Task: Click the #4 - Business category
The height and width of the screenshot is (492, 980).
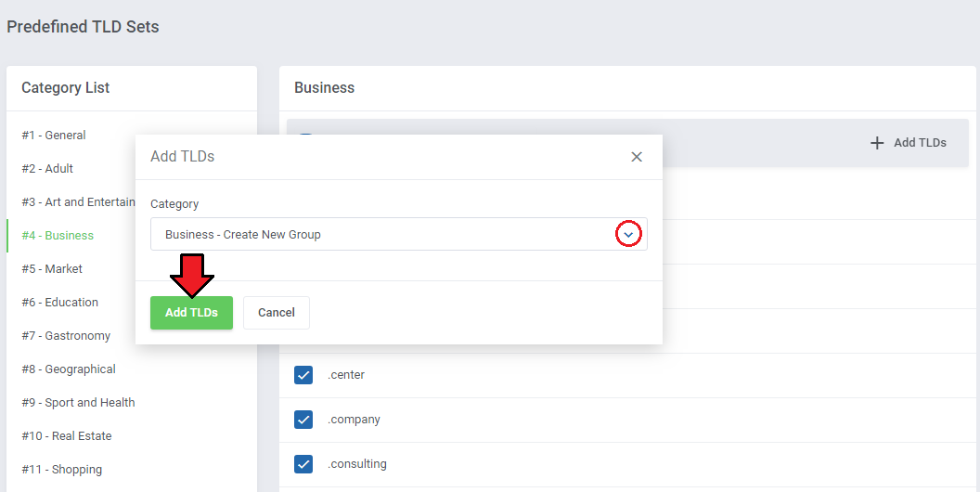Action: [x=58, y=236]
